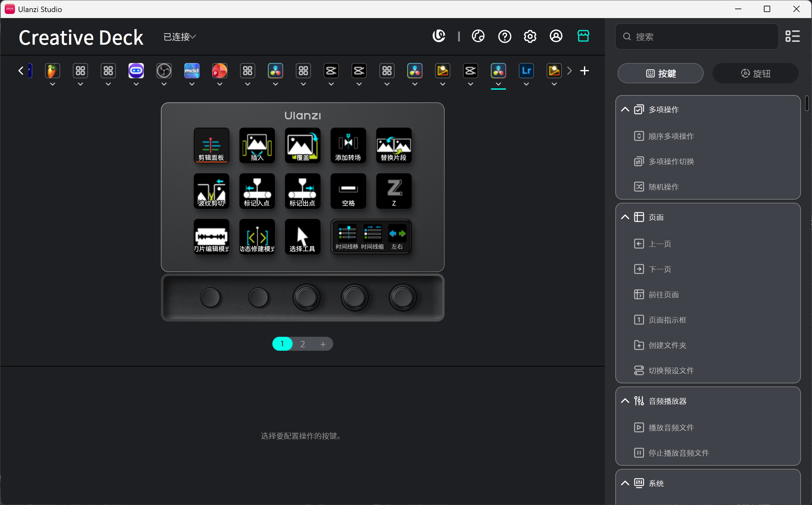Viewport: 812px width, 505px height.
Task: Add a new profile with plus button
Action: click(584, 71)
